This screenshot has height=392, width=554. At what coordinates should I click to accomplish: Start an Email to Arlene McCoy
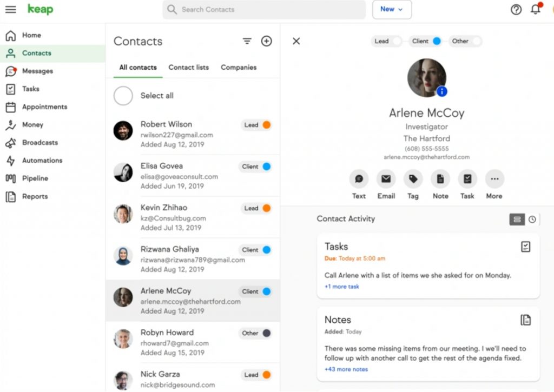[386, 178]
